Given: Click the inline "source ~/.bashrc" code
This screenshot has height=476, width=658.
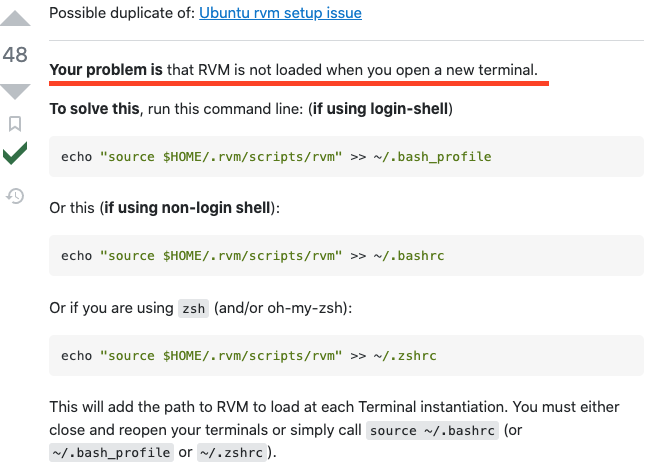Looking at the screenshot, I should pos(434,431).
